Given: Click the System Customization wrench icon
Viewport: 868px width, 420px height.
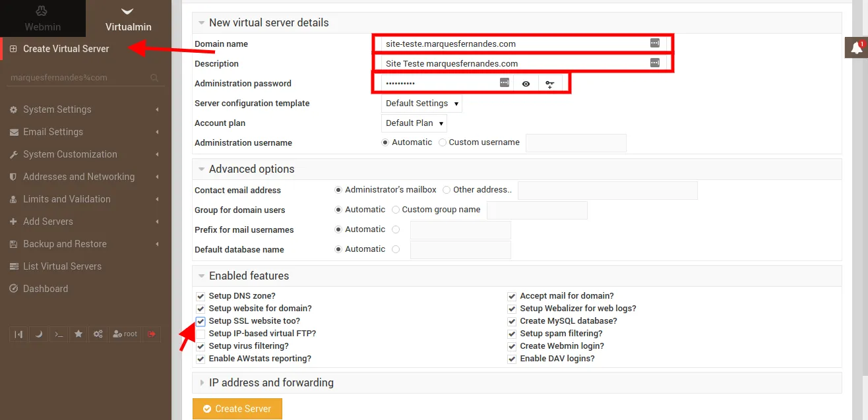Looking at the screenshot, I should click(13, 154).
